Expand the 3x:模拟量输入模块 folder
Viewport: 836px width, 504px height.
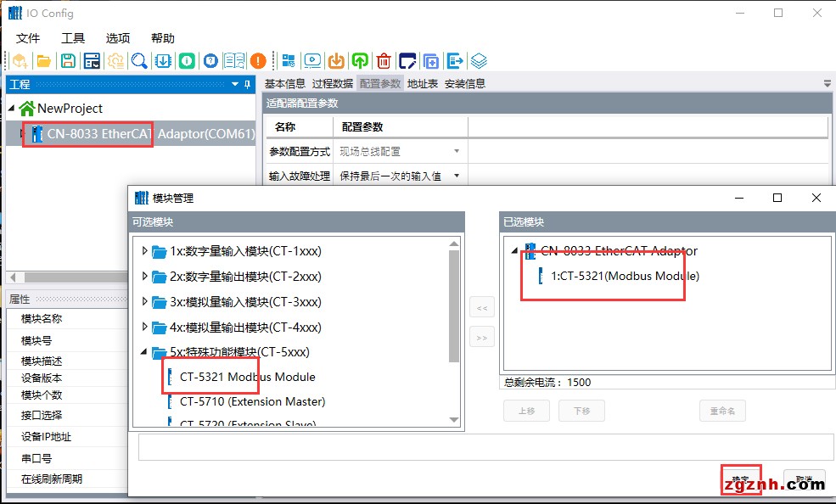click(144, 302)
